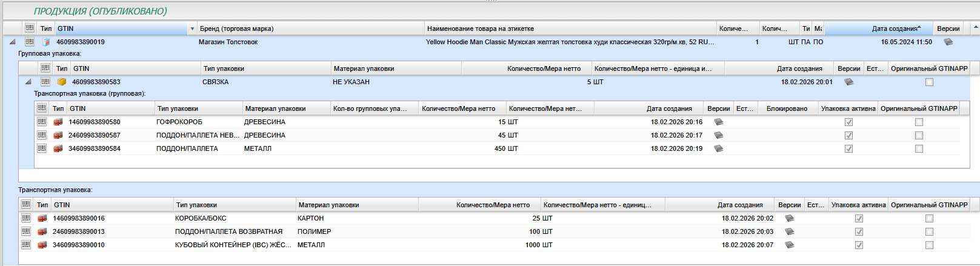Click barcode icon in top GTIN header row
The height and width of the screenshot is (266, 980).
29,28
